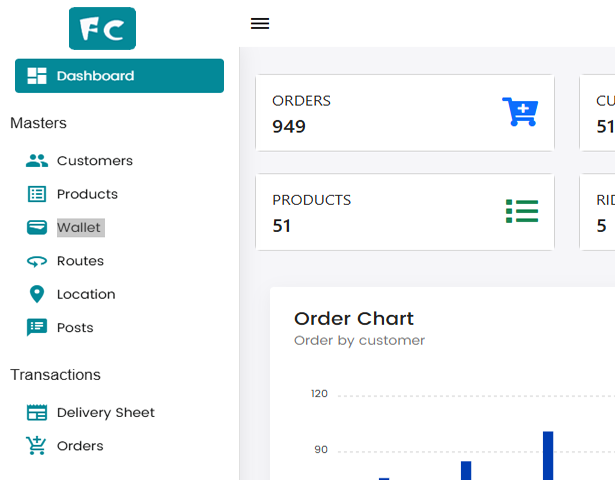
Task: Click the blue cart icon in the ORDERS card
Action: point(520,112)
